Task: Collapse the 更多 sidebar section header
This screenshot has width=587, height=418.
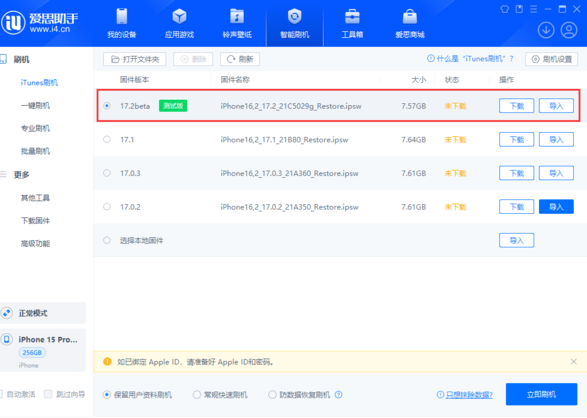Action: pos(21,174)
